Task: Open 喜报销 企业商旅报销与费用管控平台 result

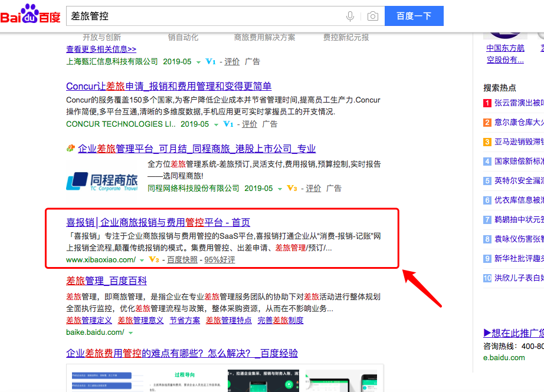Action: pos(158,222)
